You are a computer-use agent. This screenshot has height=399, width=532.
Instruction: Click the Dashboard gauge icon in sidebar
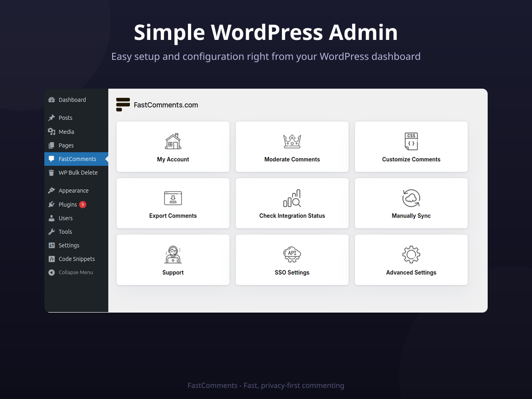click(x=51, y=100)
